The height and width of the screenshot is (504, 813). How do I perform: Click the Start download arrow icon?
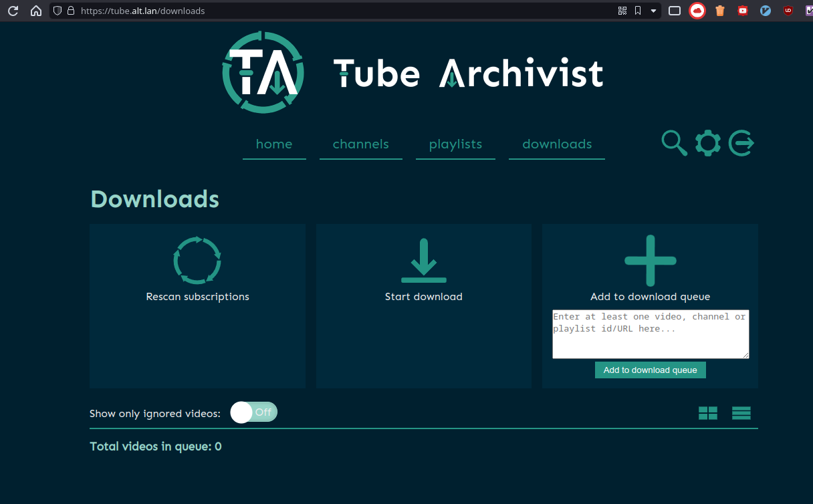(423, 261)
